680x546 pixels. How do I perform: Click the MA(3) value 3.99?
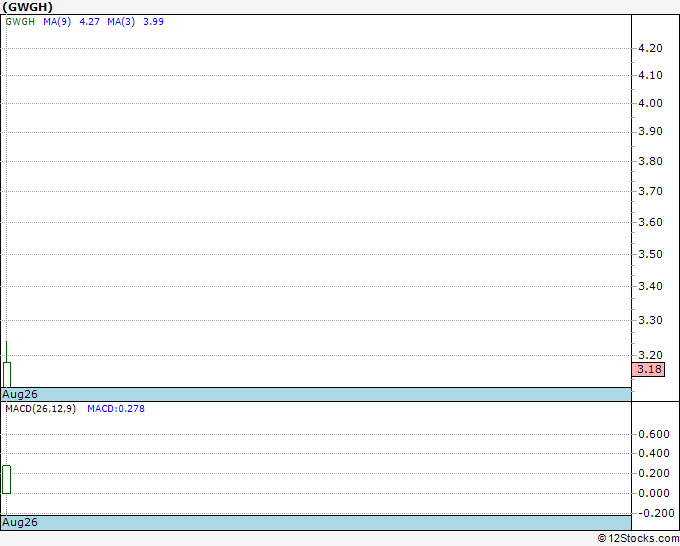coord(153,22)
